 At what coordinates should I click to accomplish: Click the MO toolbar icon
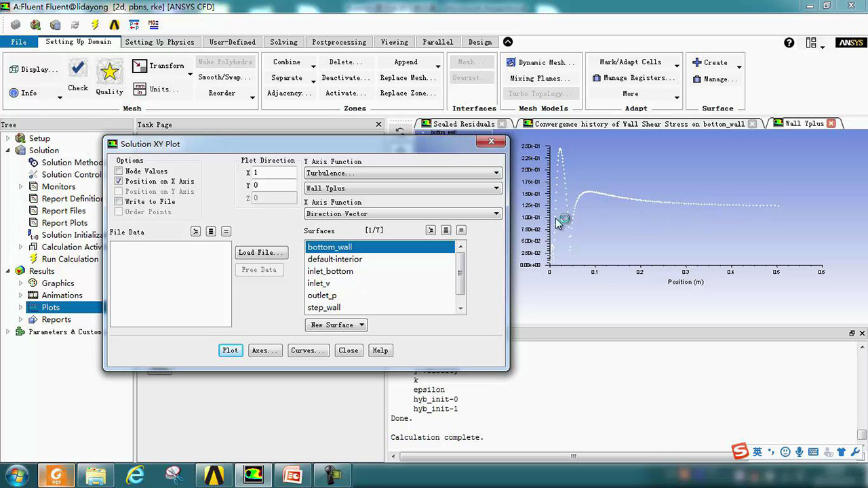click(154, 24)
